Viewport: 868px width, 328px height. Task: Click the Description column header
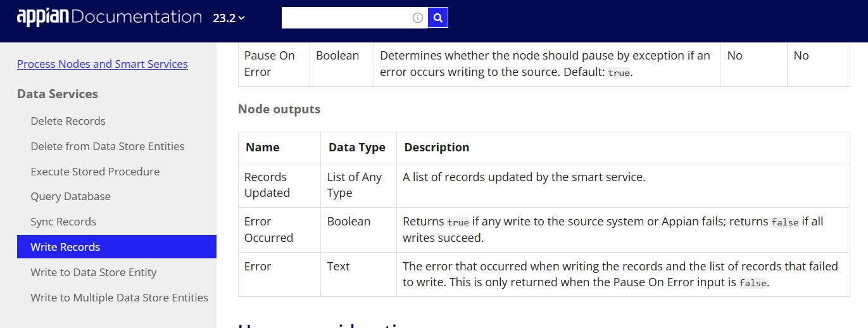coord(437,147)
